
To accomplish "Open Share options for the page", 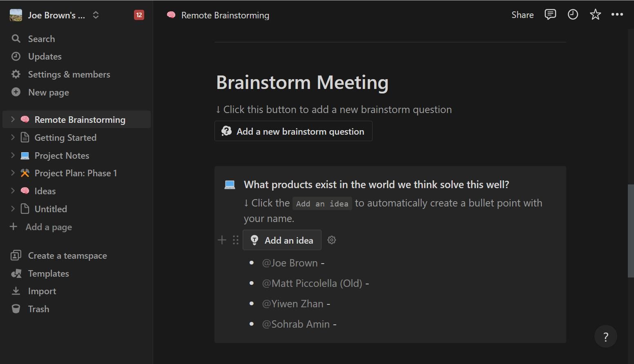I will [x=522, y=15].
